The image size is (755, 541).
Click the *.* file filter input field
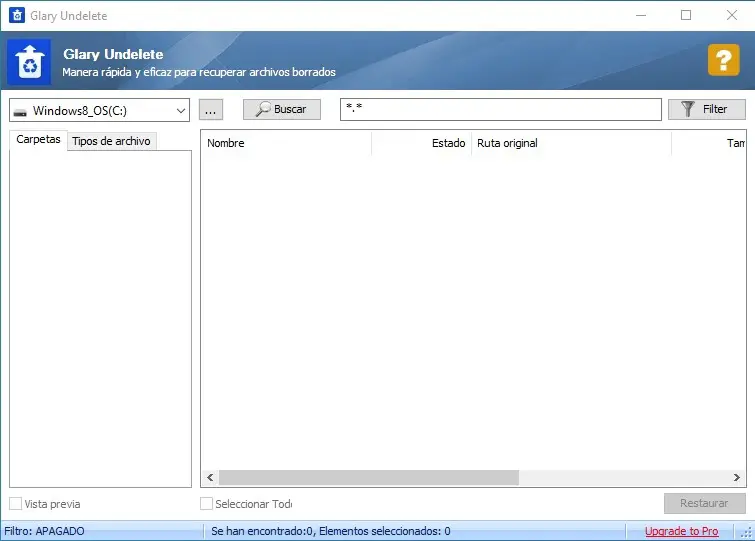501,110
